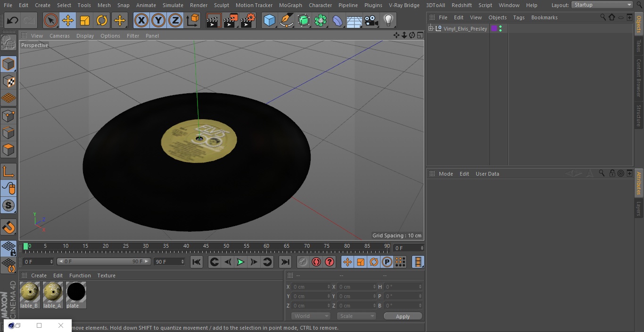Screen dimensions: 644x332
Task: Click the purple layer color swatch
Action: coord(494,29)
